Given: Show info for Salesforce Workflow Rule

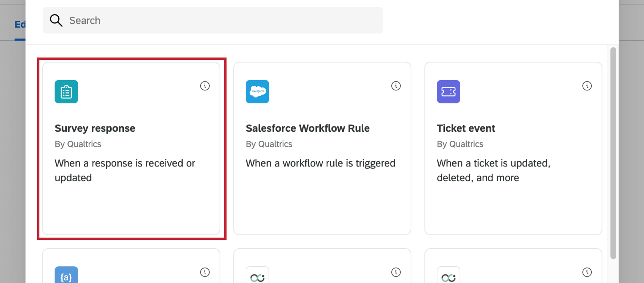Looking at the screenshot, I should [x=396, y=86].
